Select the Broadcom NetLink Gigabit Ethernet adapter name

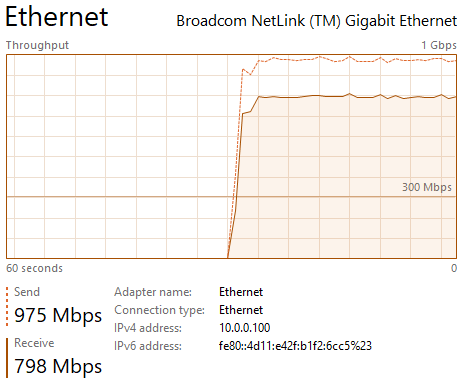click(x=317, y=21)
